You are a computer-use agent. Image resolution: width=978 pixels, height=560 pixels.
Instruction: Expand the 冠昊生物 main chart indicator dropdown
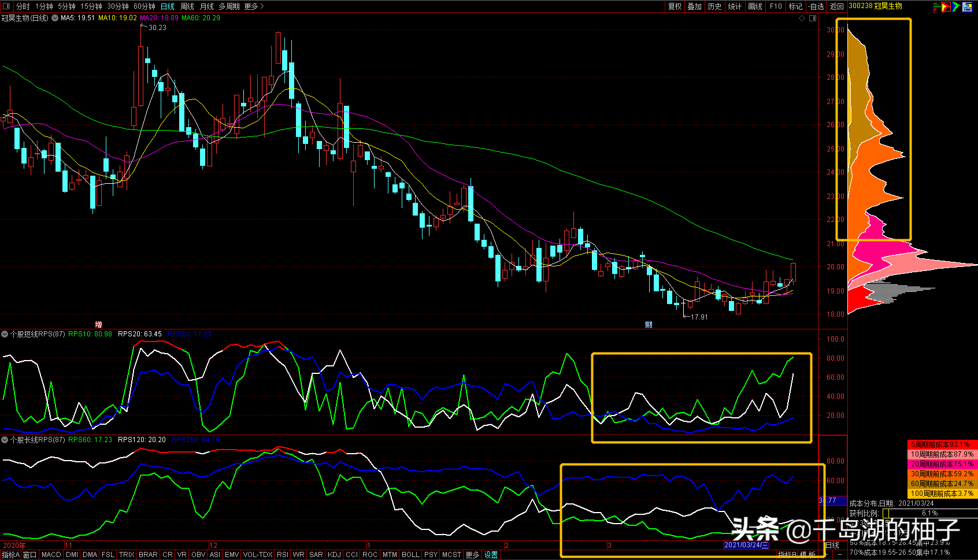55,18
